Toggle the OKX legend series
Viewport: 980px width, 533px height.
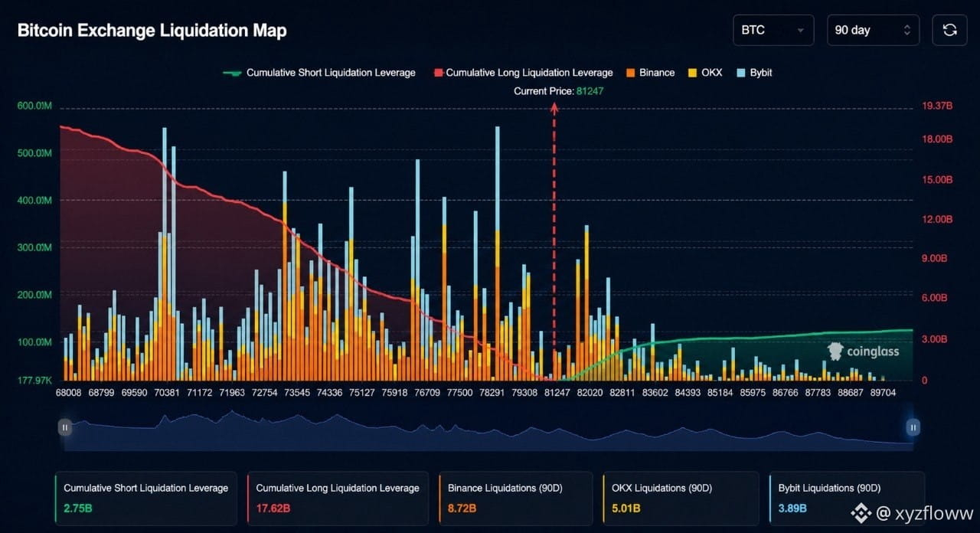(705, 73)
